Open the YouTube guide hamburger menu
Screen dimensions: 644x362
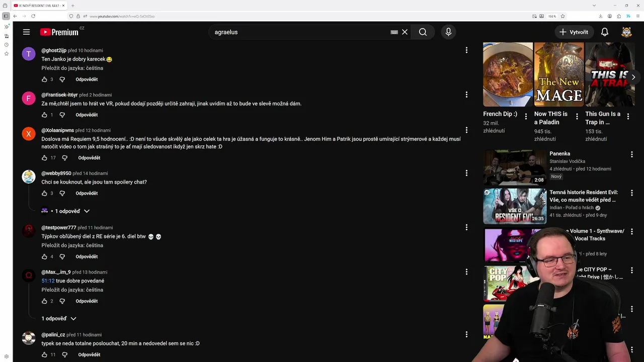[26, 32]
